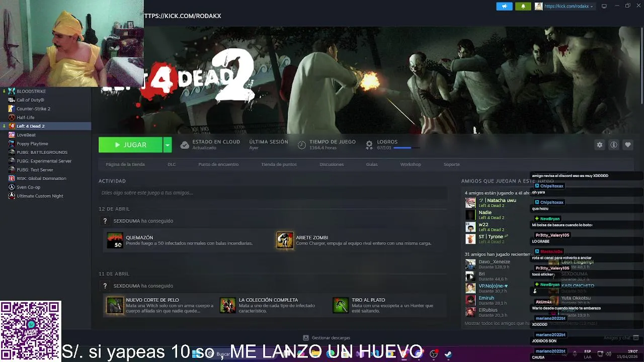Image resolution: width=644 pixels, height=362 pixels.
Task: Open Gestionar descargas at the bottom
Action: (x=327, y=338)
